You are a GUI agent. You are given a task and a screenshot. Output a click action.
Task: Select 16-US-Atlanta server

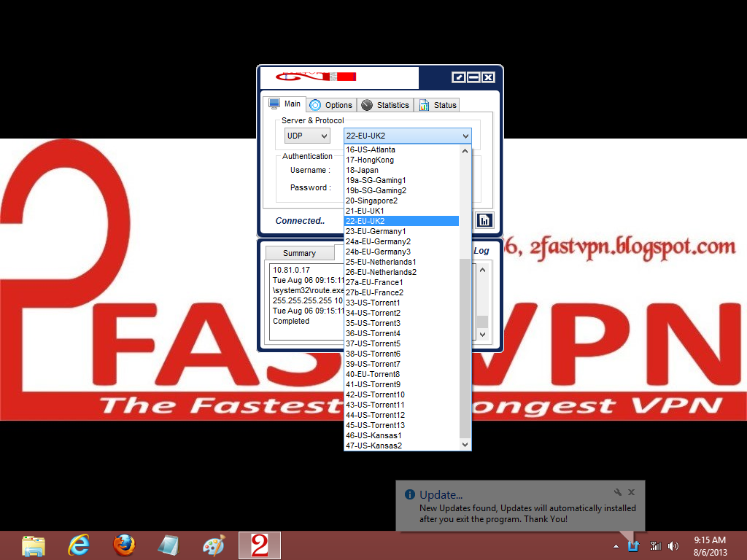pyautogui.click(x=401, y=149)
